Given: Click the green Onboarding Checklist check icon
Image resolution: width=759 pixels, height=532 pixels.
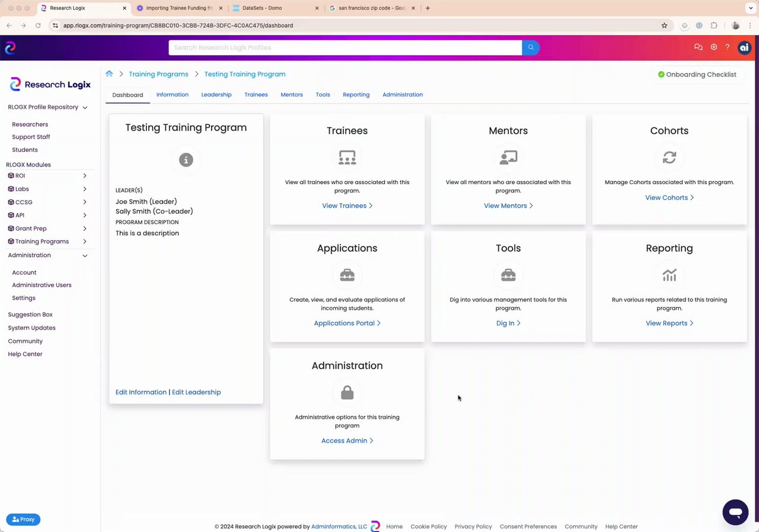Looking at the screenshot, I should [661, 75].
